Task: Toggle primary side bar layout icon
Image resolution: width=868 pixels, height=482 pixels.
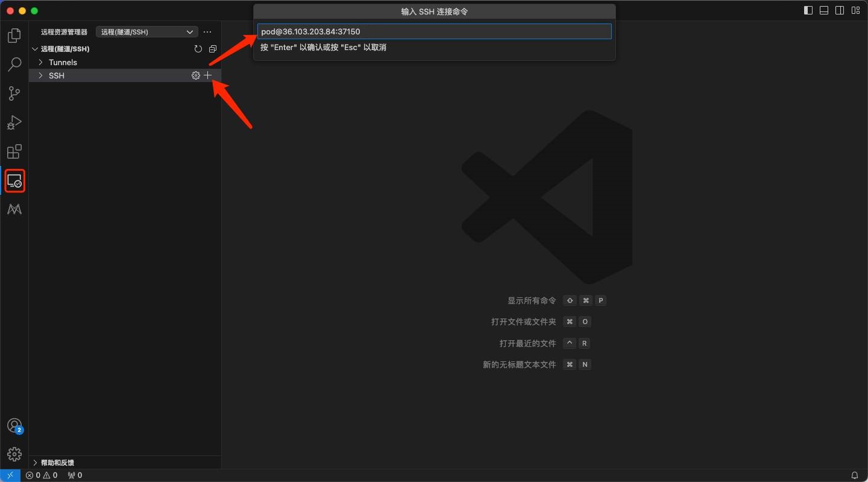Action: pyautogui.click(x=808, y=10)
